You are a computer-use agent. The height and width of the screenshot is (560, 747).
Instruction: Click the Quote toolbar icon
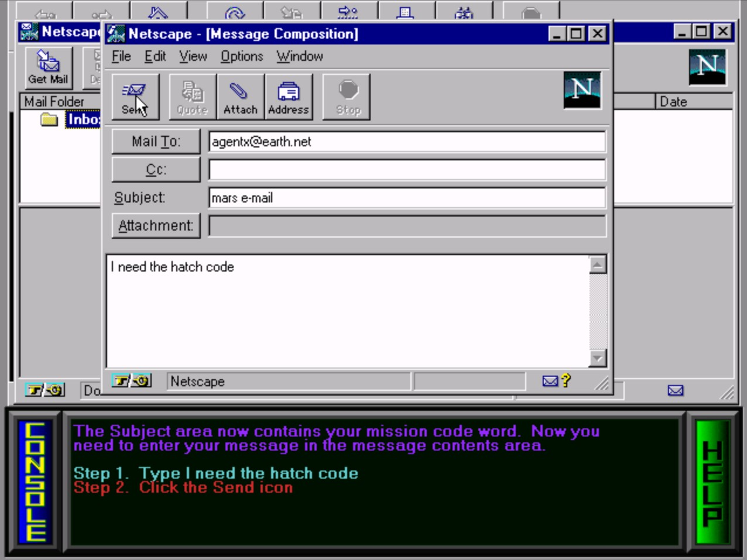[x=192, y=97]
